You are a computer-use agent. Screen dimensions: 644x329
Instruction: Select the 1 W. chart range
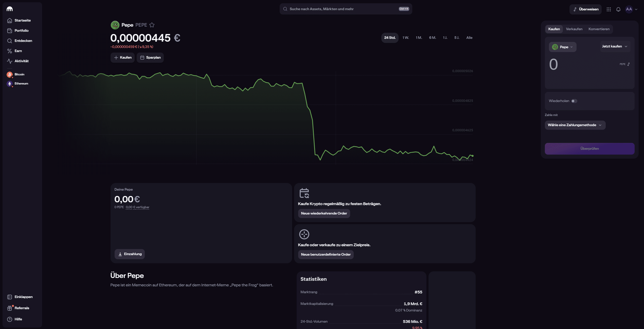406,38
